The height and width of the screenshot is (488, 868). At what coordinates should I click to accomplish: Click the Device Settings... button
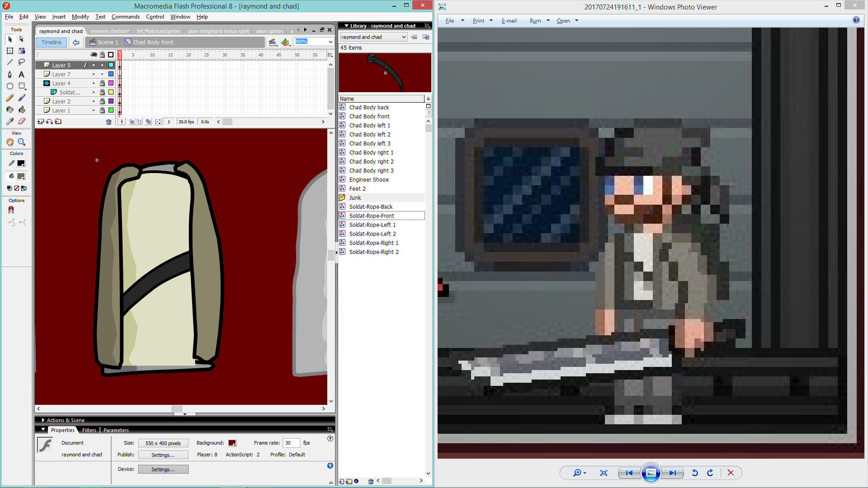pos(163,469)
